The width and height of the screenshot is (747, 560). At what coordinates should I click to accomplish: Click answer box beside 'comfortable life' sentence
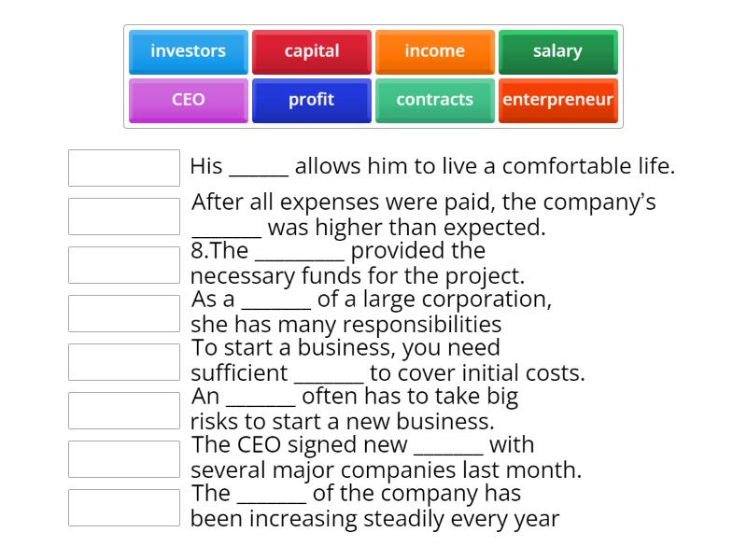pos(124,168)
